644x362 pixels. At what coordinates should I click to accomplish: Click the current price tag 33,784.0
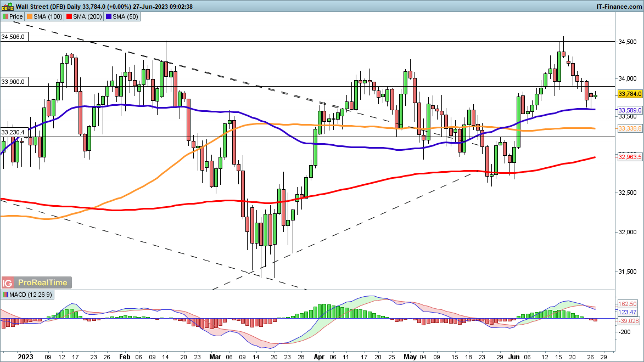point(630,94)
